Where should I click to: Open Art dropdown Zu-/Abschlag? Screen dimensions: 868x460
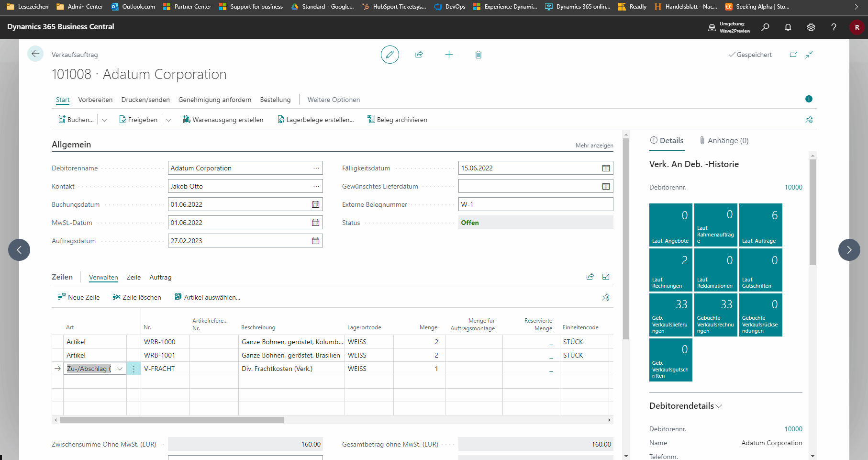pyautogui.click(x=120, y=369)
